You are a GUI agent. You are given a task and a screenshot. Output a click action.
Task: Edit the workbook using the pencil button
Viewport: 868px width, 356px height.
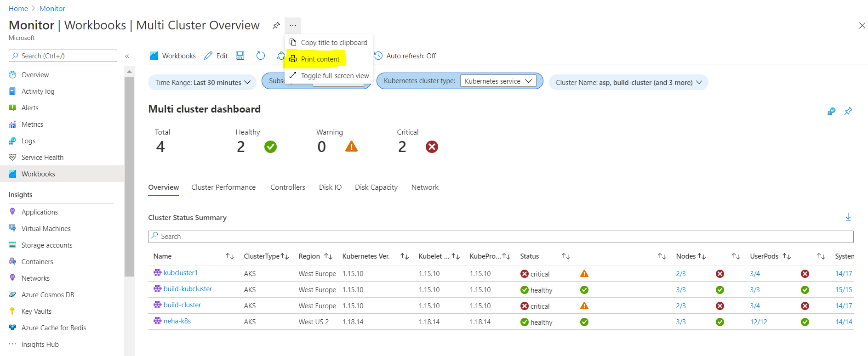click(216, 56)
